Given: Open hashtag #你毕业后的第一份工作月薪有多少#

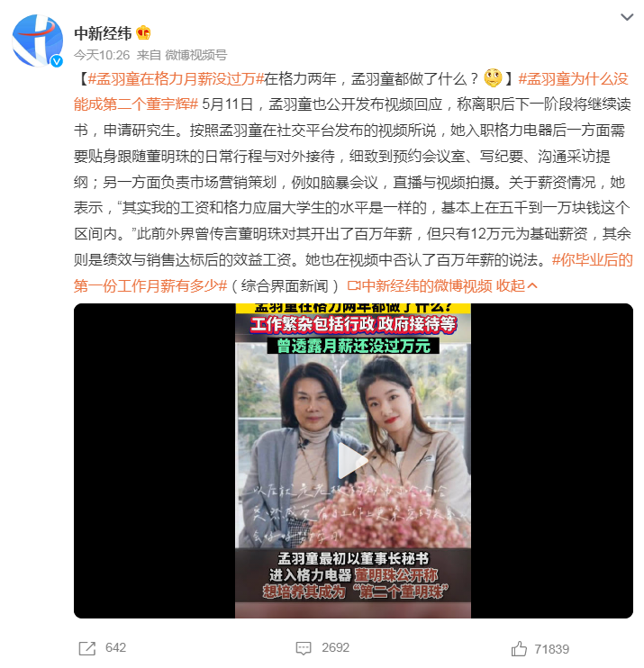Looking at the screenshot, I should [x=353, y=273].
